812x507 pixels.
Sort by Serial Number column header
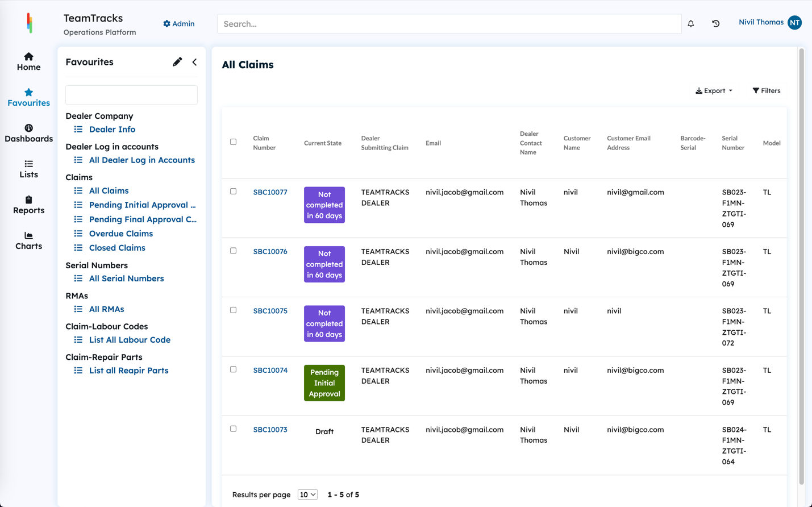733,143
